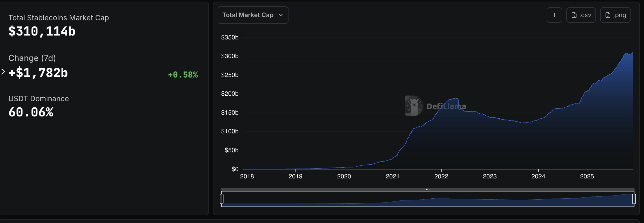Export chart image via .png button
The width and height of the screenshot is (644, 223).
coord(615,15)
